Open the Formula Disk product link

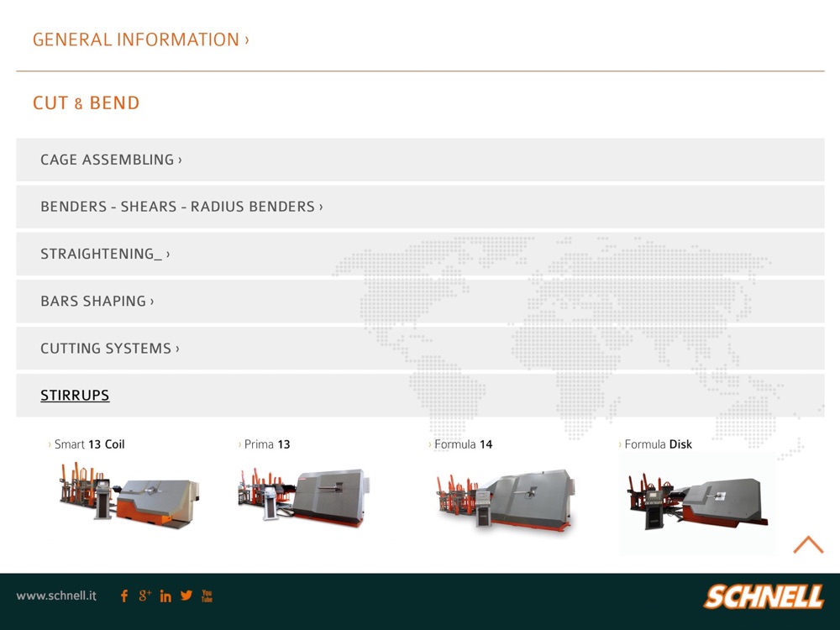[x=658, y=444]
